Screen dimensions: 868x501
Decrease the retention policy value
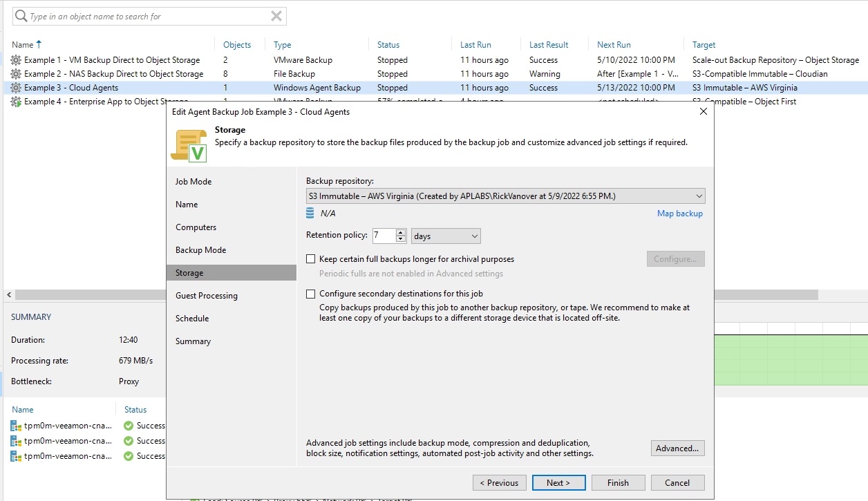[x=401, y=239]
